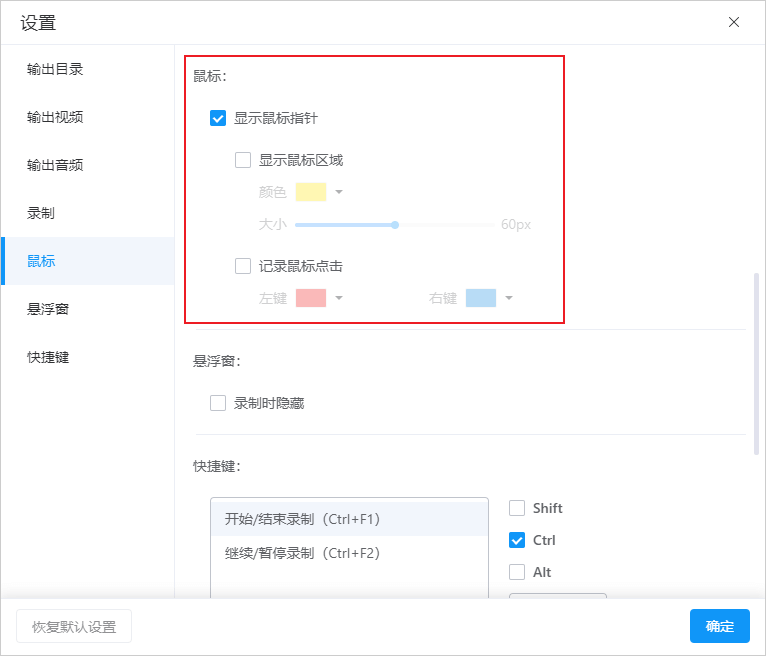Open the 录制 settings section
Image resolution: width=766 pixels, height=656 pixels.
88,213
